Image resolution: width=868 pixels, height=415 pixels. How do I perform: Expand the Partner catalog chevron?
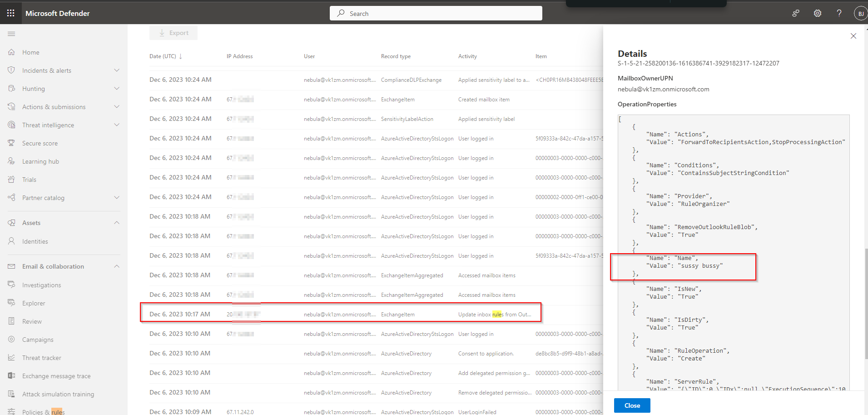117,198
